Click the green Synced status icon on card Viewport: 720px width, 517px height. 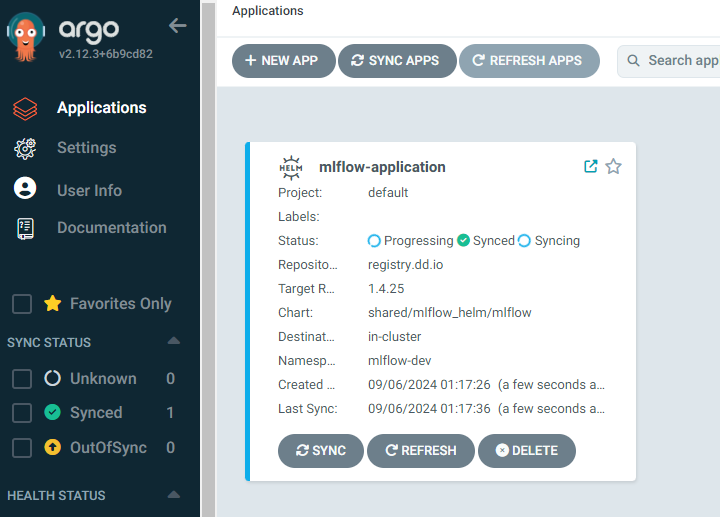[464, 240]
